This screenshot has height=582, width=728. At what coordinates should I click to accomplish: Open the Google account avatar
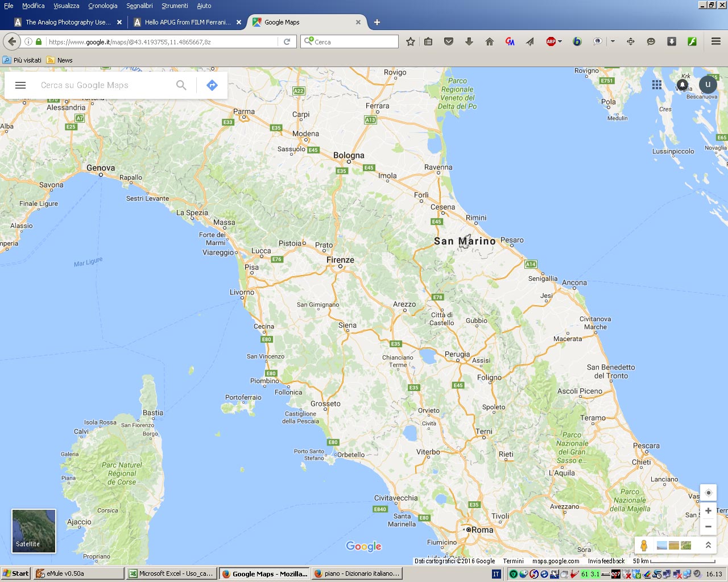(708, 85)
